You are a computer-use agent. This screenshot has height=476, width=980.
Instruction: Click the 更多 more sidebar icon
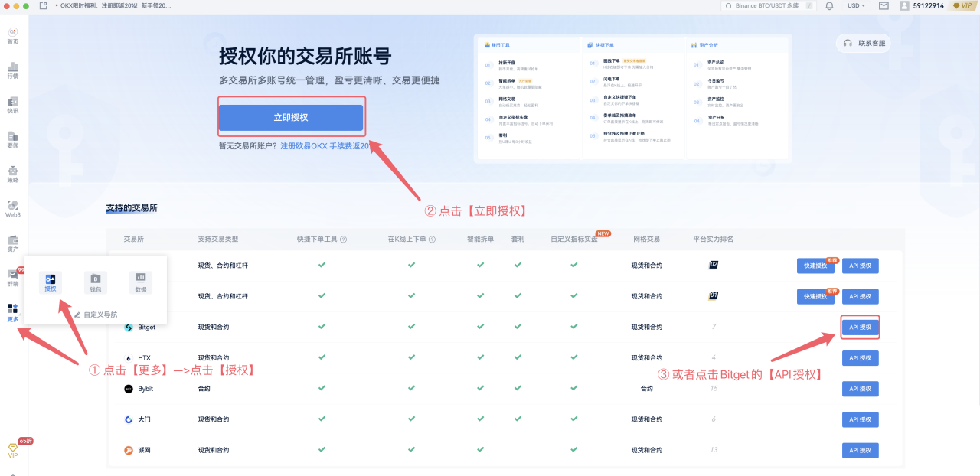(13, 312)
